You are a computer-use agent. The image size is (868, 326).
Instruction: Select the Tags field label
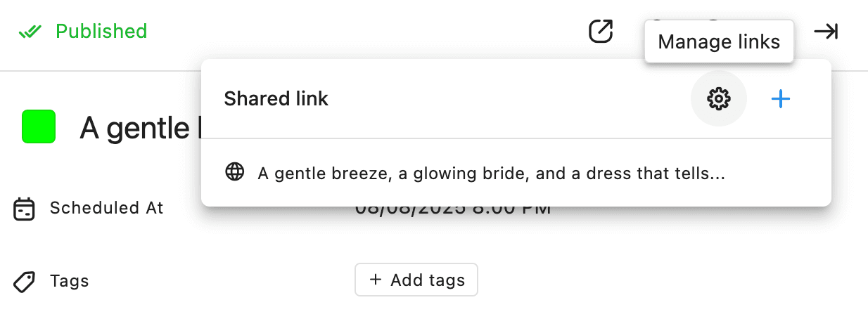[x=70, y=281]
